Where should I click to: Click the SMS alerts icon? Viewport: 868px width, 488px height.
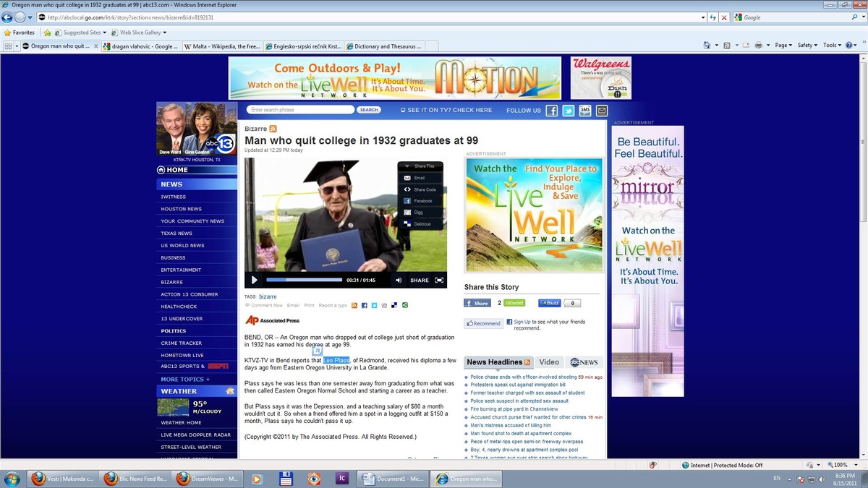pyautogui.click(x=584, y=110)
